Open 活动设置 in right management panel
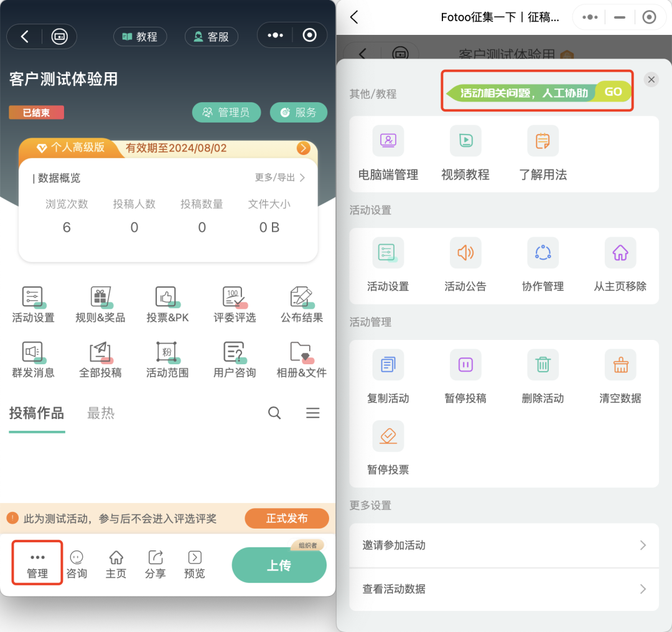 click(388, 265)
